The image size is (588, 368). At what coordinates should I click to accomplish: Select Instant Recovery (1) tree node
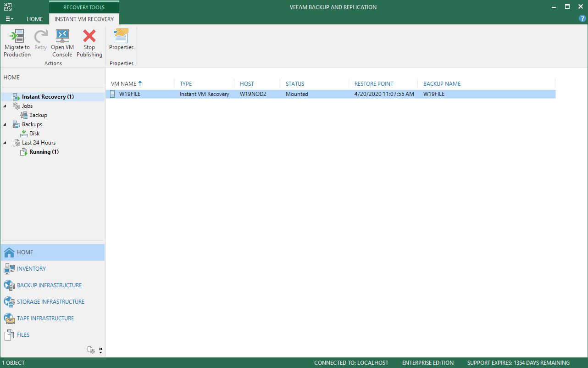48,97
